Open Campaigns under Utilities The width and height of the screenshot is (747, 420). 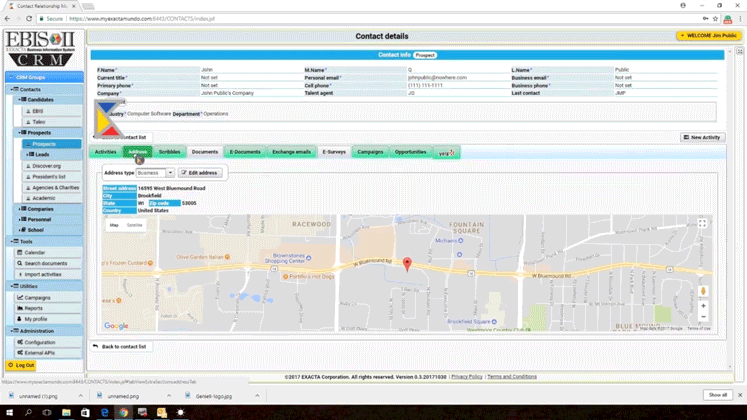[48, 298]
